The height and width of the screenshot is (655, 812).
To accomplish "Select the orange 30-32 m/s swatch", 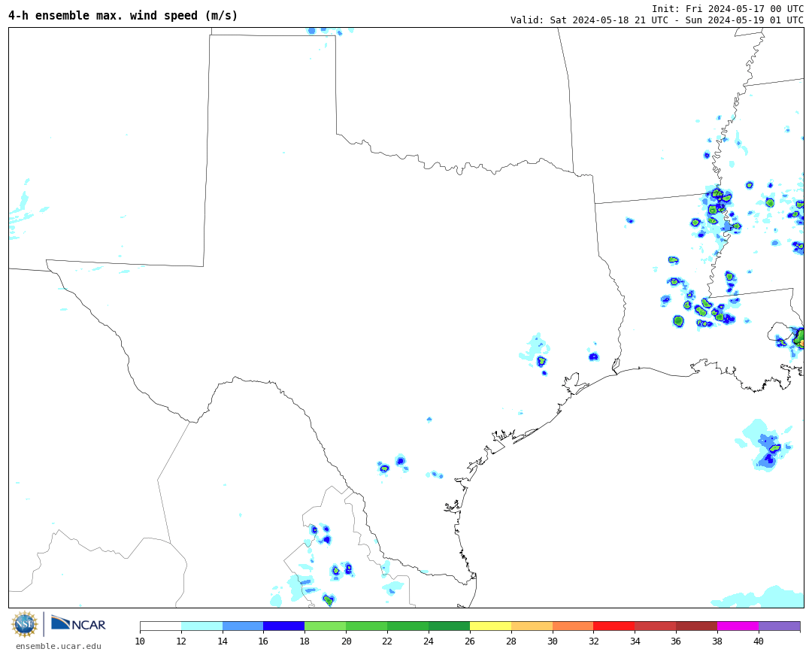I will pos(573,626).
